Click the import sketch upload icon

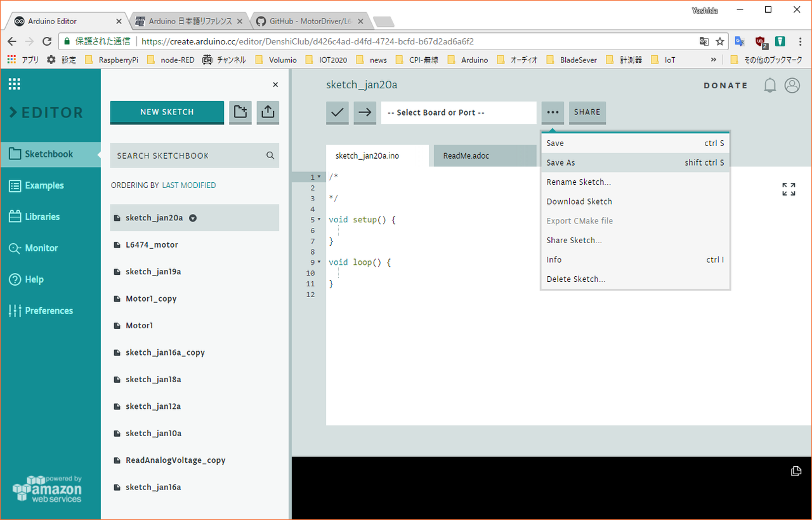coord(268,112)
